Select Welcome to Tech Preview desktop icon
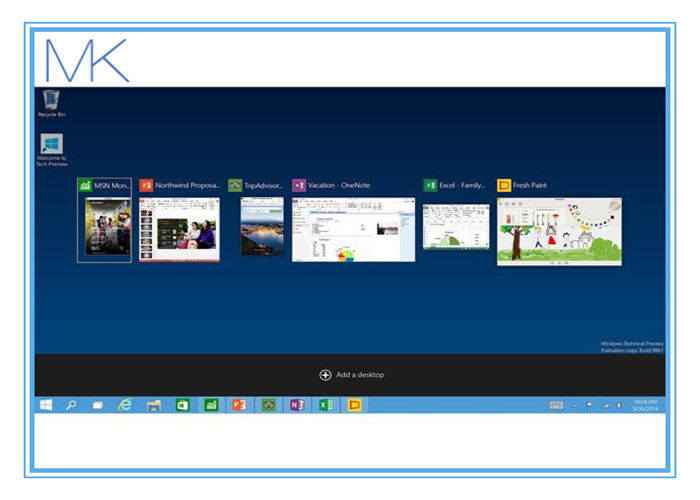This screenshot has width=700, height=500. coord(51,150)
